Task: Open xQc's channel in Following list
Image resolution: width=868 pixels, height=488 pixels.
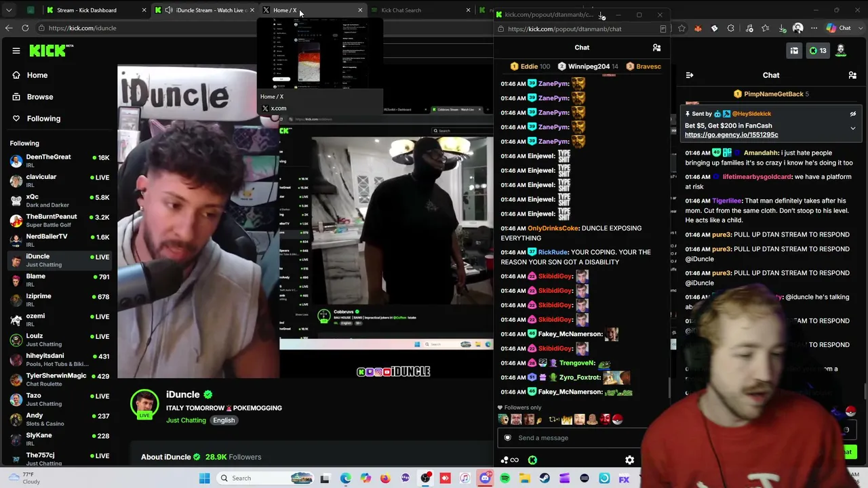Action: tap(60, 201)
